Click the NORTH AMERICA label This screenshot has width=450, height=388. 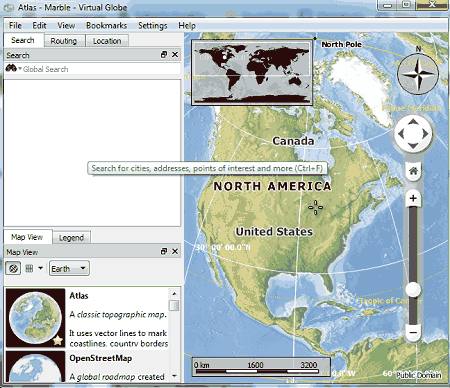pyautogui.click(x=272, y=186)
